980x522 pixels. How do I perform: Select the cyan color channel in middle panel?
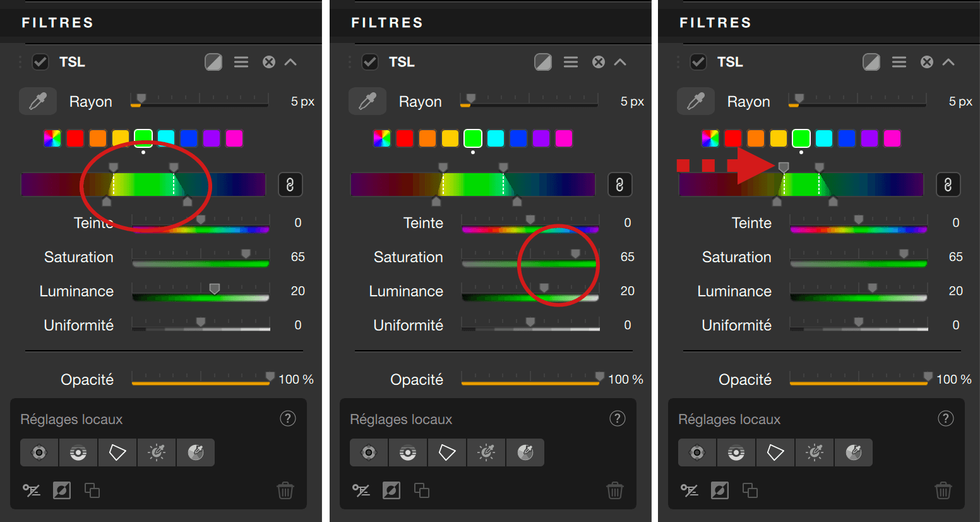click(x=496, y=138)
